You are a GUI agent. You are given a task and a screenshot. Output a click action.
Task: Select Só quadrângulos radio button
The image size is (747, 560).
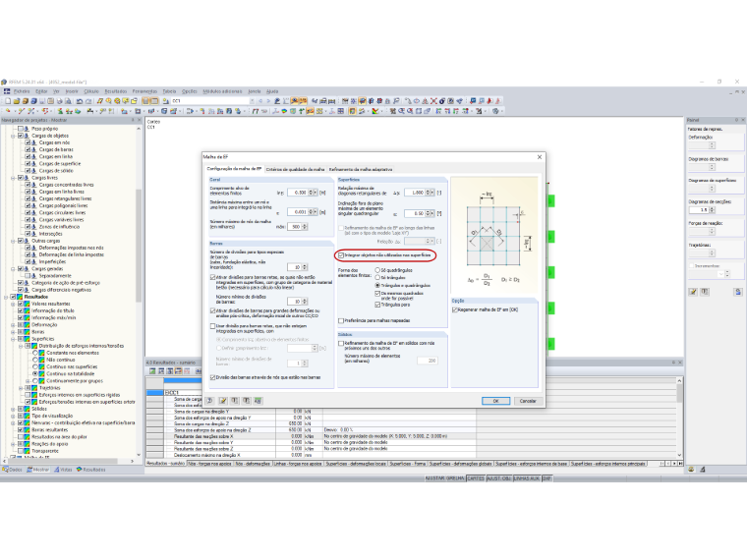[x=377, y=270]
